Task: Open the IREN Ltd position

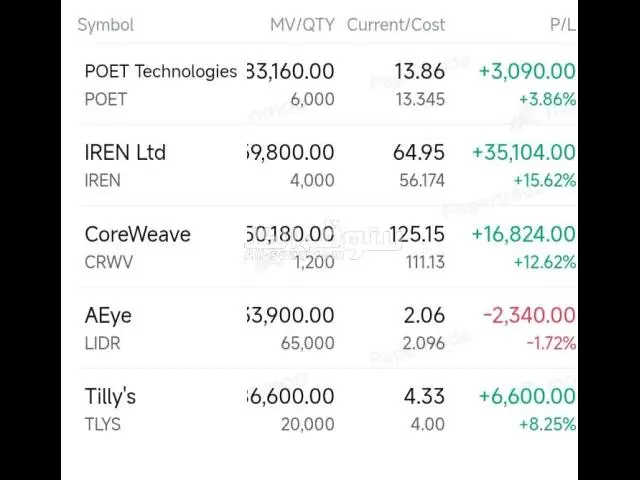Action: click(x=320, y=165)
